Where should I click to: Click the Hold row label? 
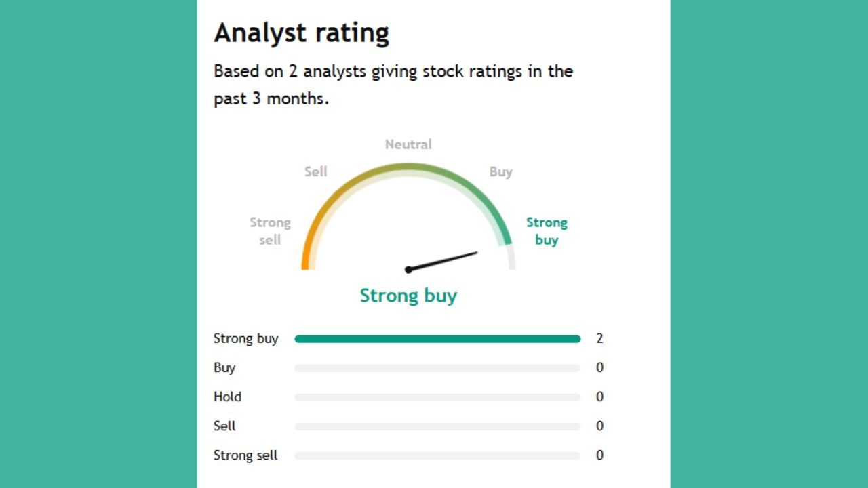pos(227,397)
